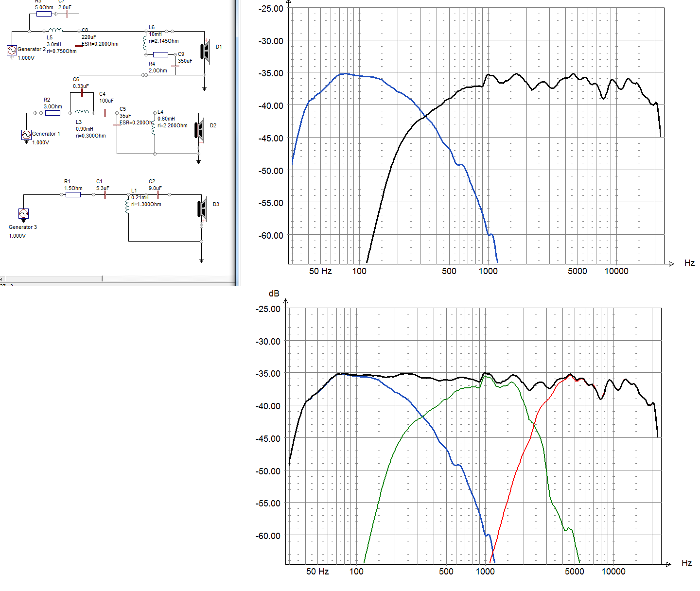Viewport: 700px width, 591px height.
Task: Select capacitor C7 symbol (2.0uF)
Action: 68,14
